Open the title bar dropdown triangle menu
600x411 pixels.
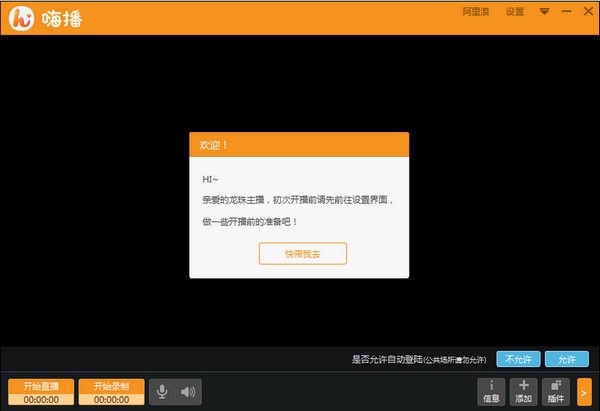[x=545, y=11]
